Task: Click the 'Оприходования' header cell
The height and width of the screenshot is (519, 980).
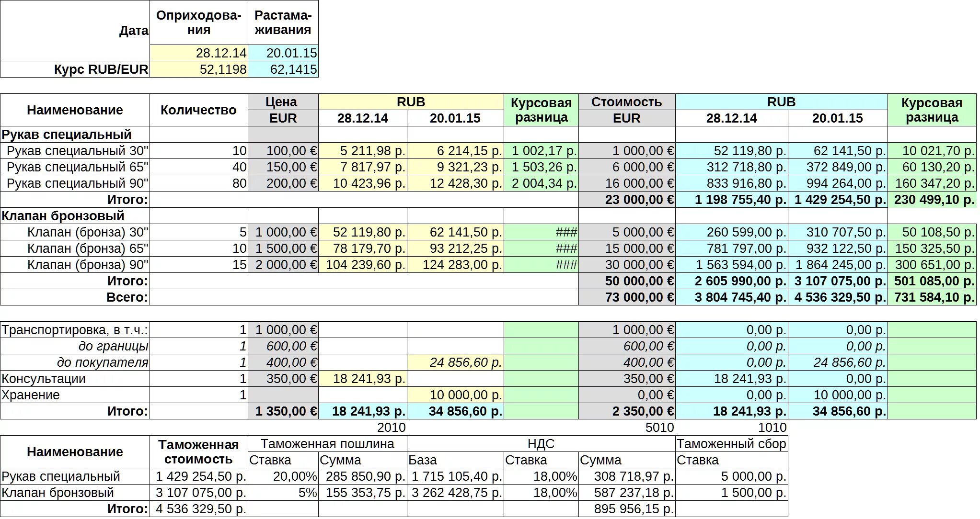Action: (199, 23)
